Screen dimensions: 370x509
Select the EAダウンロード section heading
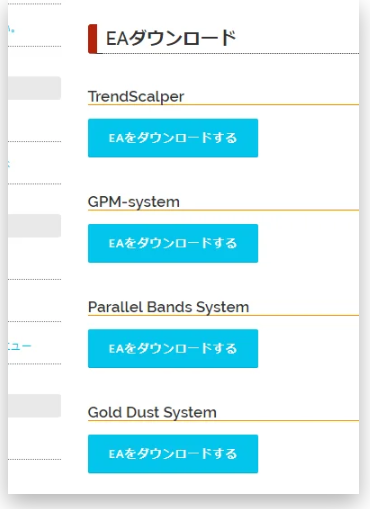click(x=171, y=38)
